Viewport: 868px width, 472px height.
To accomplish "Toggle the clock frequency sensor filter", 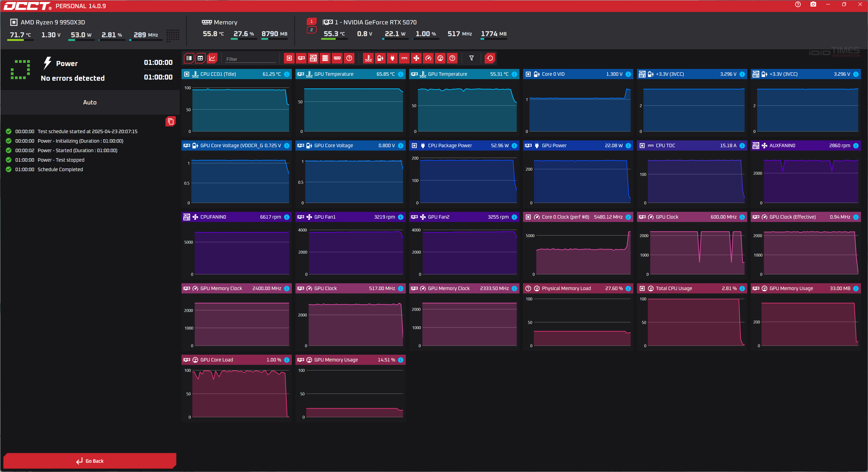I will click(428, 58).
